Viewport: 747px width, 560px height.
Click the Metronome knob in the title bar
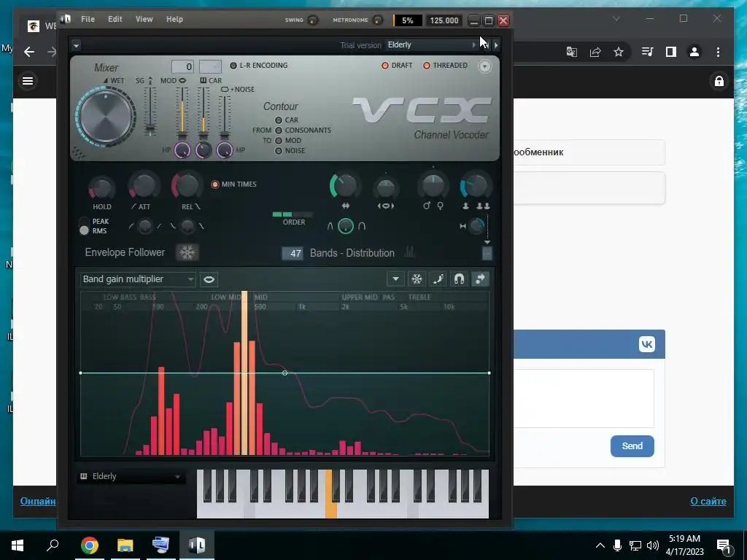click(x=378, y=20)
